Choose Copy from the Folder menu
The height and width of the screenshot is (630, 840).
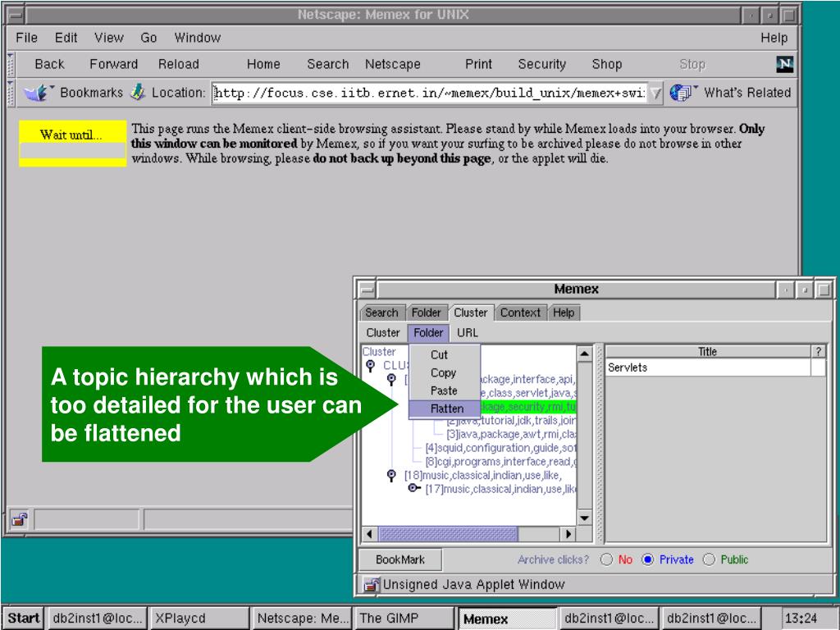[445, 373]
